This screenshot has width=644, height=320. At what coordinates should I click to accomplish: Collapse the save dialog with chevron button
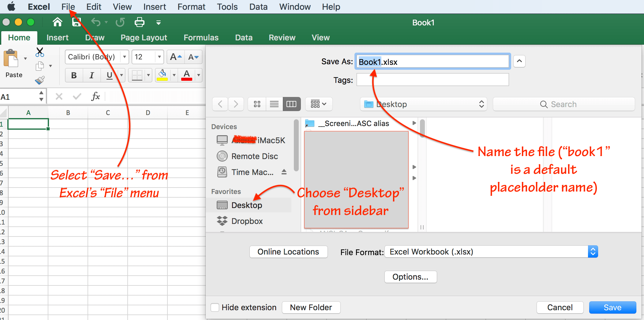click(x=519, y=61)
